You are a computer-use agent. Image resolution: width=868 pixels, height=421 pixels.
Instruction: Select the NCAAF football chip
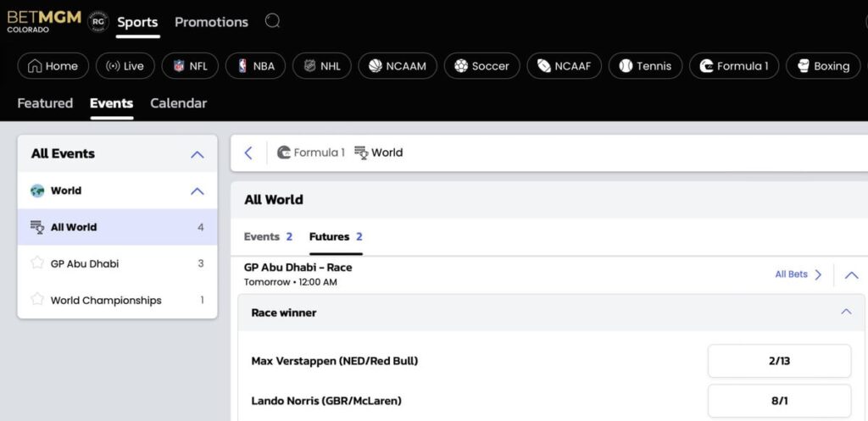(564, 66)
